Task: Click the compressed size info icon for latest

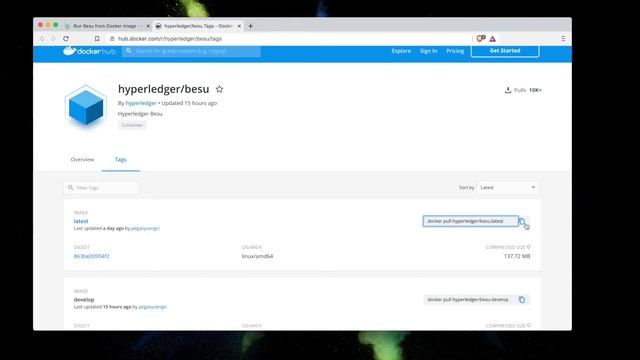Action: (529, 247)
